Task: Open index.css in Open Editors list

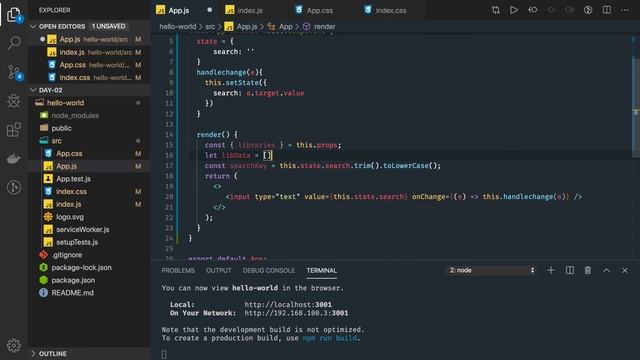Action: point(89,77)
